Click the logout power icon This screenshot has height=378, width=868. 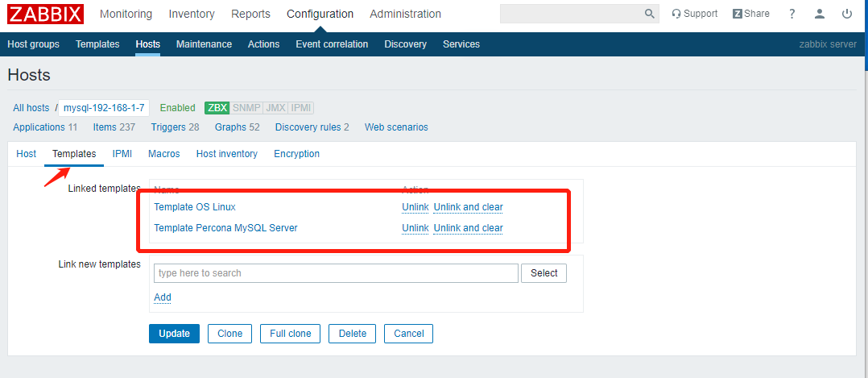pyautogui.click(x=846, y=14)
